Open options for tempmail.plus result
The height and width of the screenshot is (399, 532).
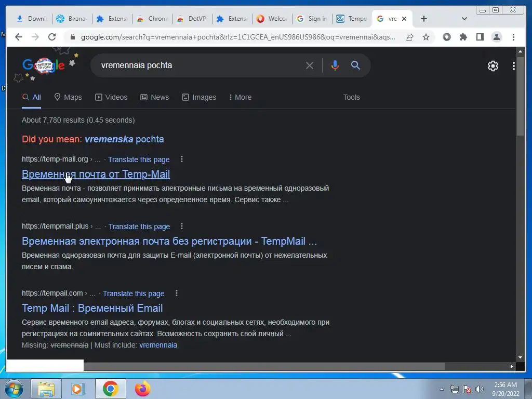point(182,226)
